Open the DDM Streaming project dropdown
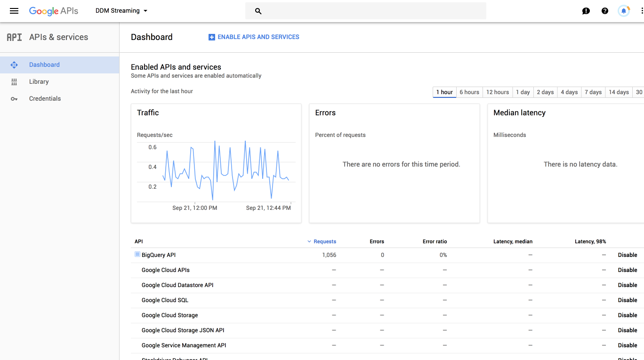Image resolution: width=644 pixels, height=360 pixels. [121, 11]
